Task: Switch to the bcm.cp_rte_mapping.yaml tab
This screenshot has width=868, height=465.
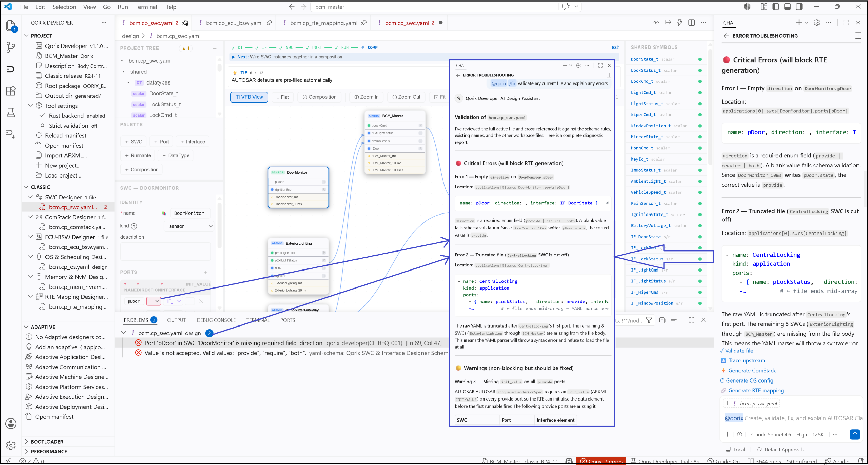Action: click(324, 23)
